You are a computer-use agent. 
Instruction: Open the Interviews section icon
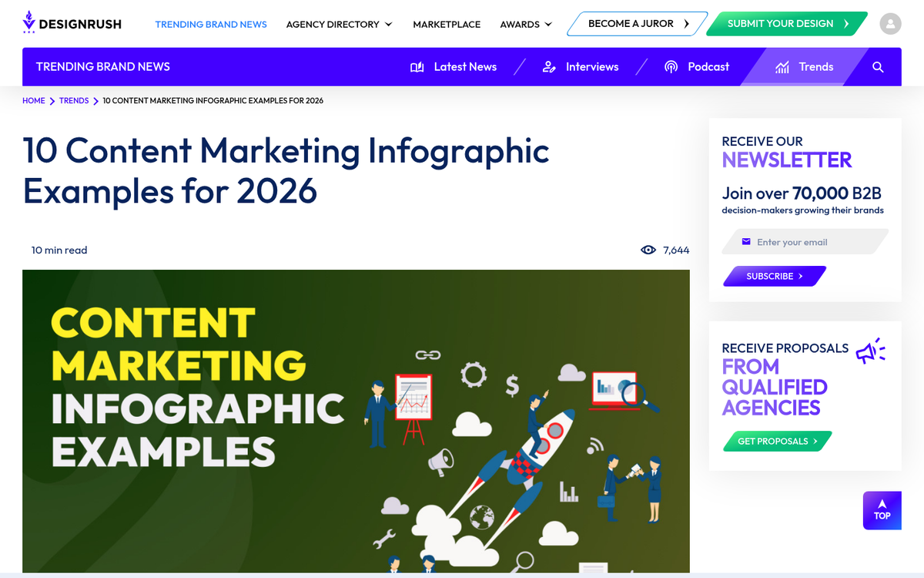(549, 67)
